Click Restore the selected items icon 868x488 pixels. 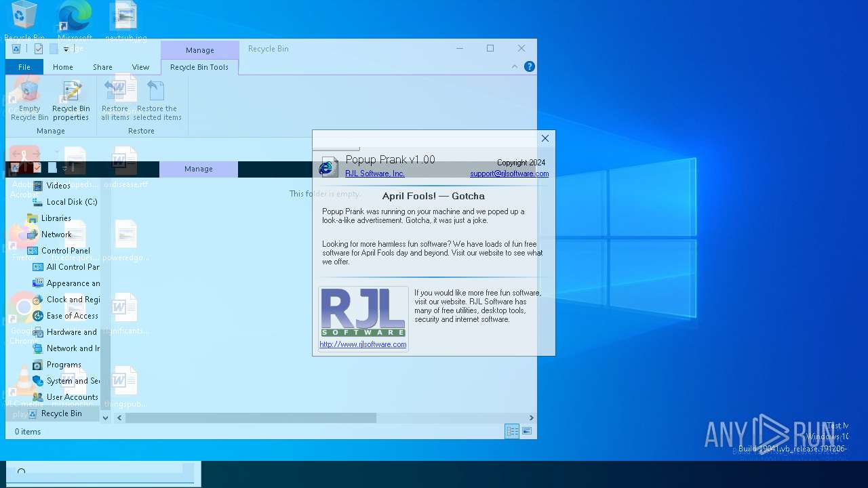[157, 100]
